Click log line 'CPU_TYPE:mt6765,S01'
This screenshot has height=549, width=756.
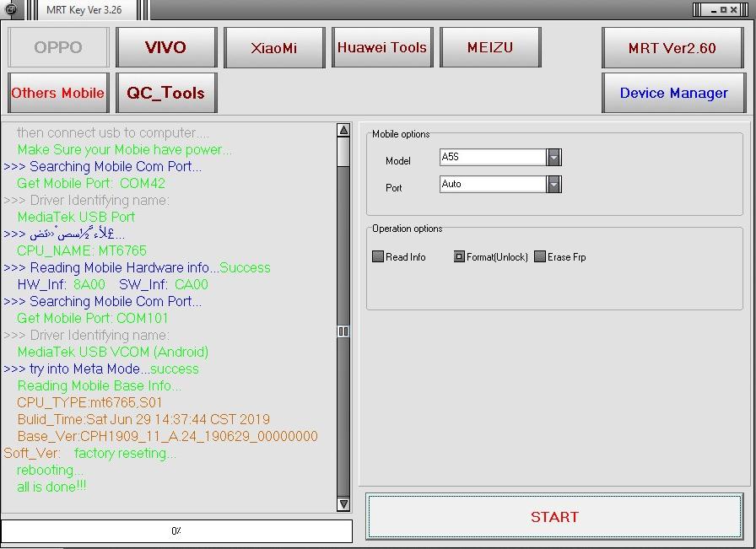click(x=89, y=402)
